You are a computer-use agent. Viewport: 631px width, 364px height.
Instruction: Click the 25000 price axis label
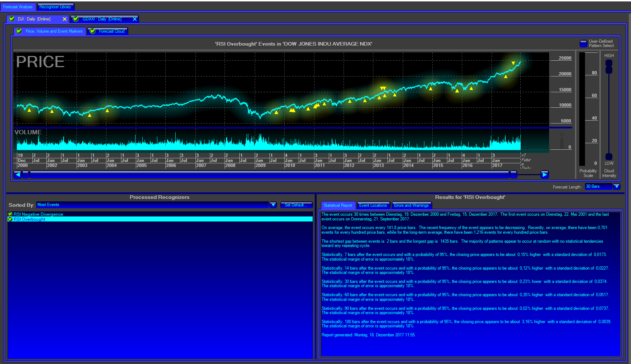[565, 58]
